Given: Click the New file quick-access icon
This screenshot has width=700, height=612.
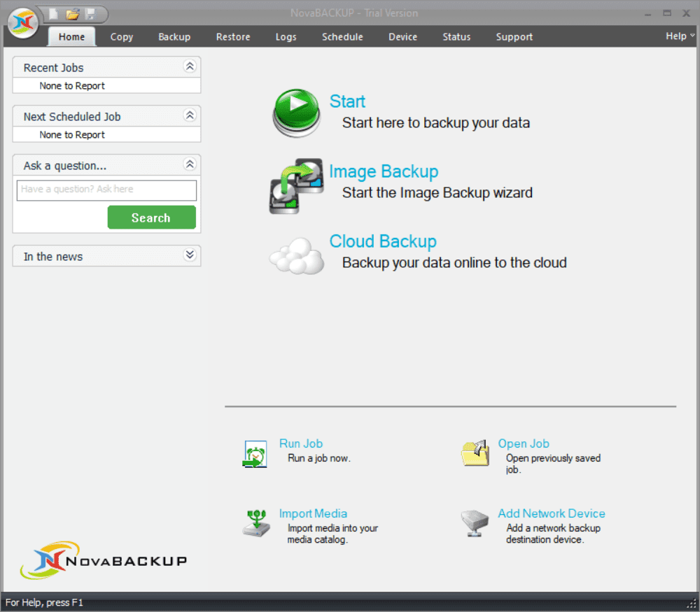Looking at the screenshot, I should (x=54, y=14).
